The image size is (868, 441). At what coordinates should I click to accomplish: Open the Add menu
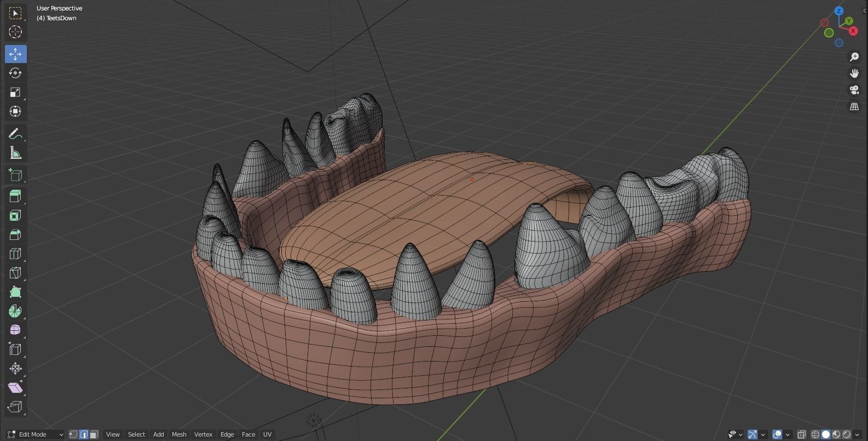tap(158, 434)
